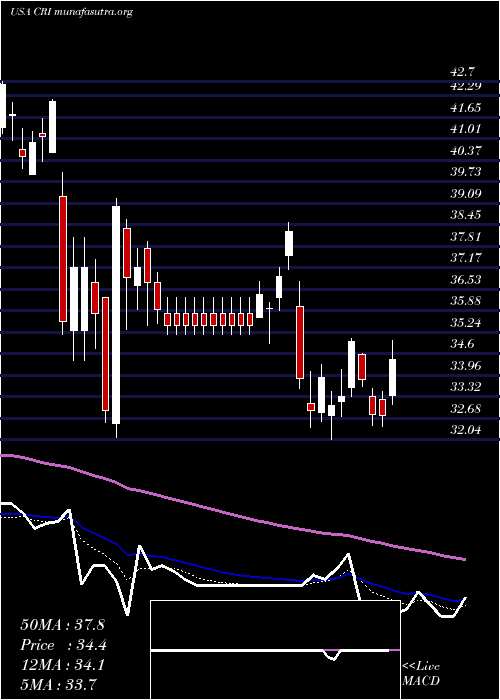The height and width of the screenshot is (700, 500).
Task: Click the 33.32 price axis label
Action: (x=466, y=387)
